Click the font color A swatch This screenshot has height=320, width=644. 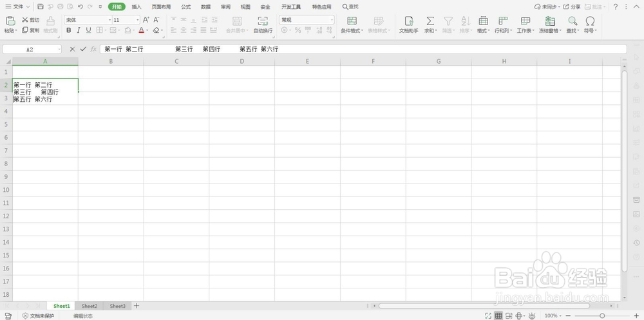tap(141, 30)
